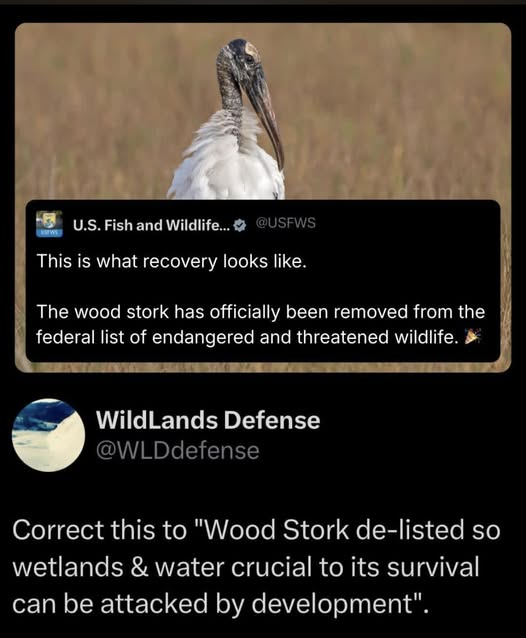526x638 pixels.
Task: Open the quoted tweet text 'This is what recovery looks like.'
Action: pyautogui.click(x=171, y=262)
